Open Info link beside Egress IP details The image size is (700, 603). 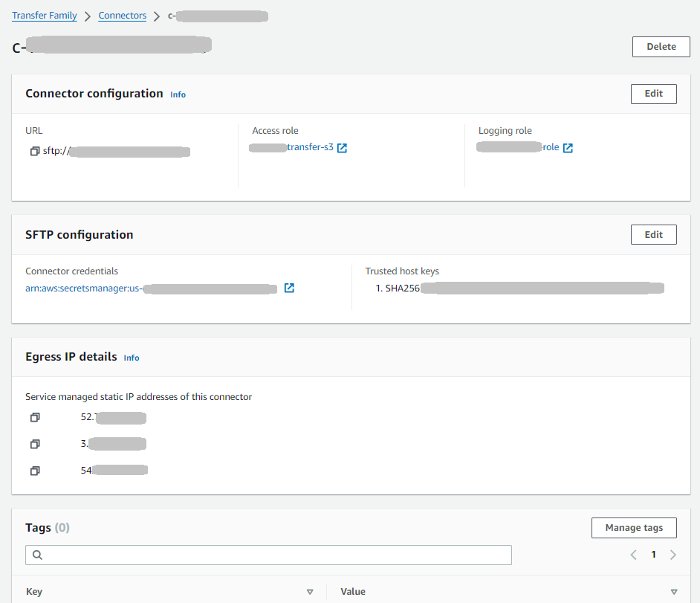[x=132, y=358]
